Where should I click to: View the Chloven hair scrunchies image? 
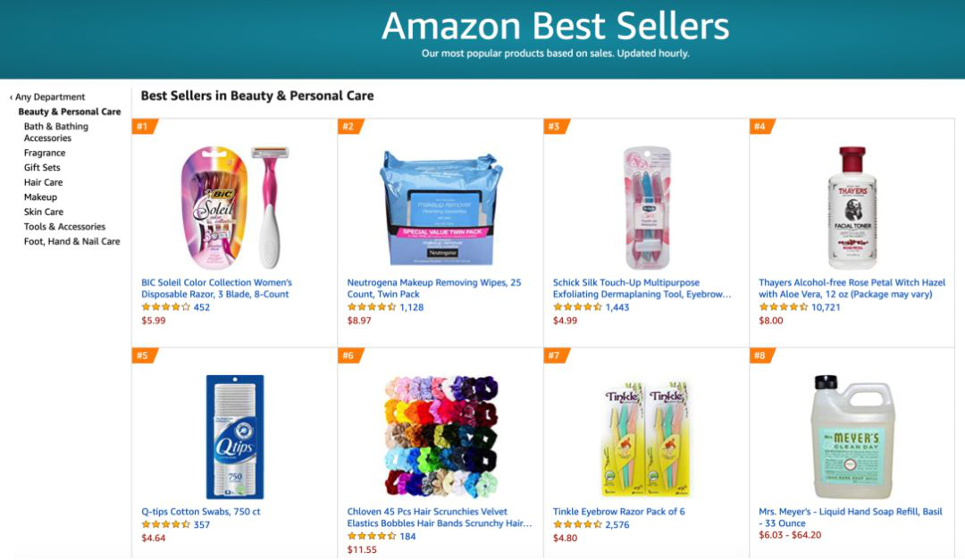[441, 437]
